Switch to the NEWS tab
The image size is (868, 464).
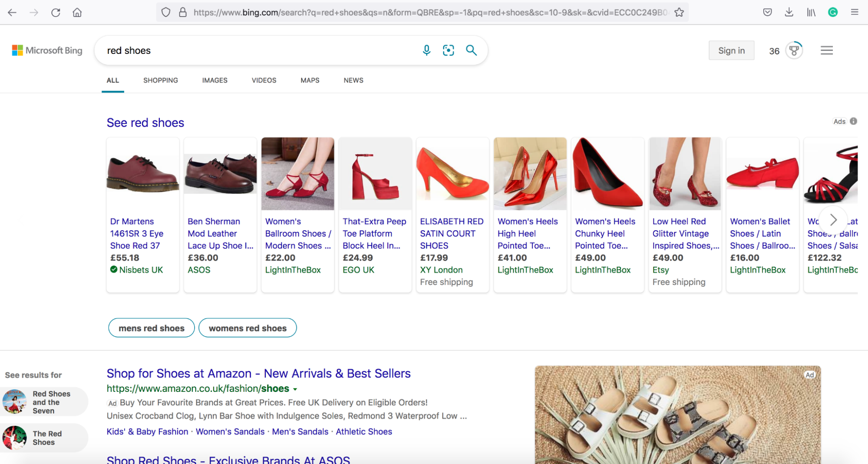pos(353,80)
